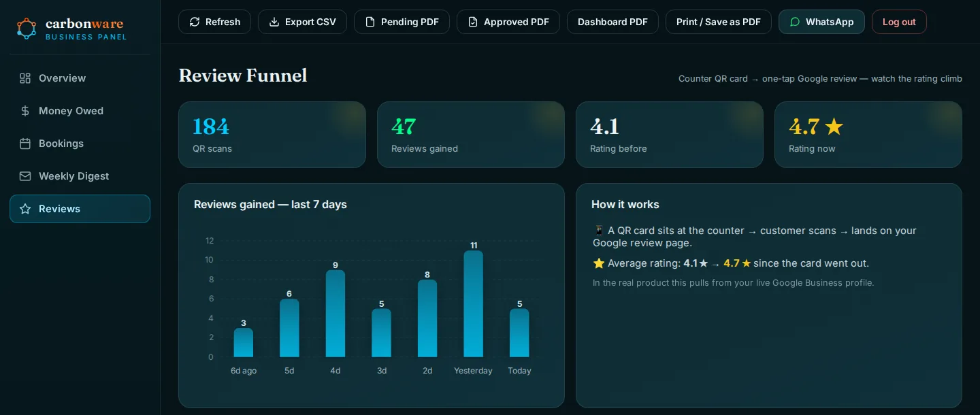980x415 pixels.
Task: Share via the WhatsApp button
Action: point(821,22)
